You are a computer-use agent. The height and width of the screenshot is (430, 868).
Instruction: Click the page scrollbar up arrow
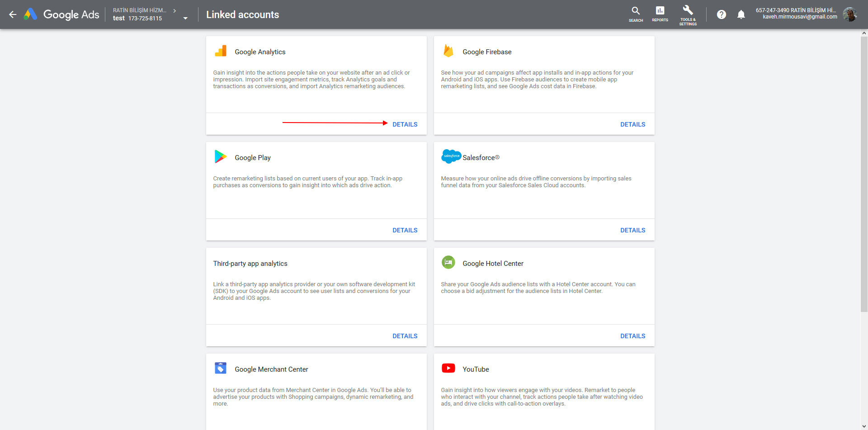point(864,33)
